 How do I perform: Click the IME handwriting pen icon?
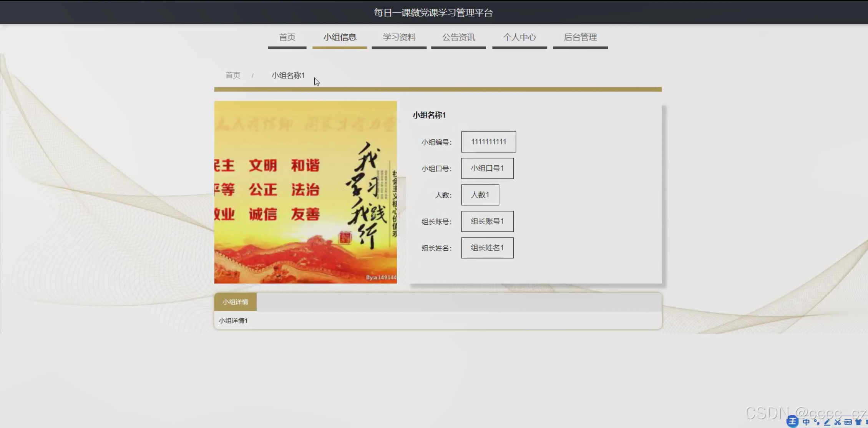pos(827,422)
